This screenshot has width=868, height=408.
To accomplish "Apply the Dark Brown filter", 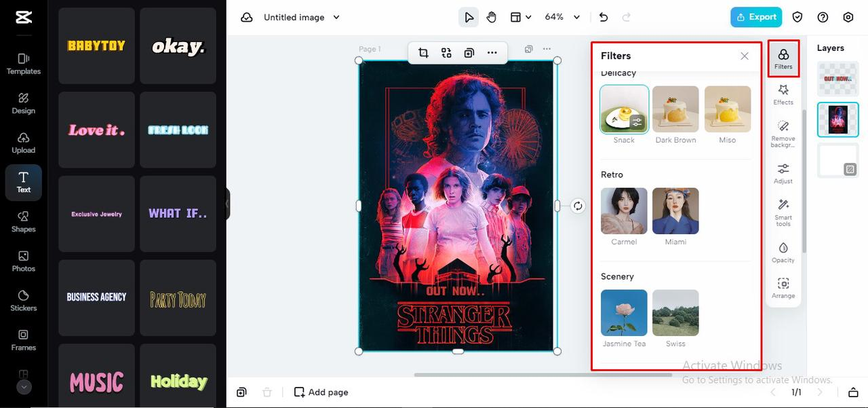I will (675, 109).
